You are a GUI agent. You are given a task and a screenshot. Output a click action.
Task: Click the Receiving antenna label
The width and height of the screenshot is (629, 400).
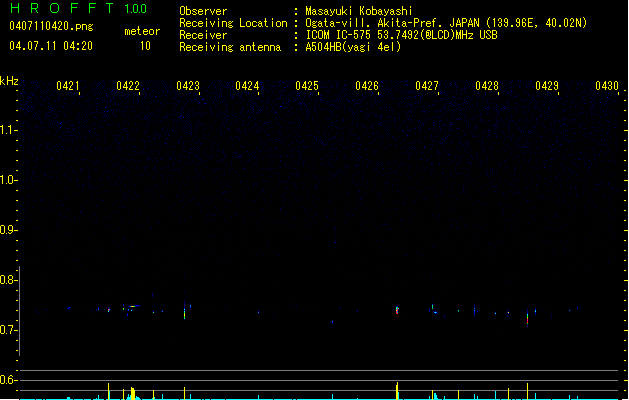tap(230, 47)
